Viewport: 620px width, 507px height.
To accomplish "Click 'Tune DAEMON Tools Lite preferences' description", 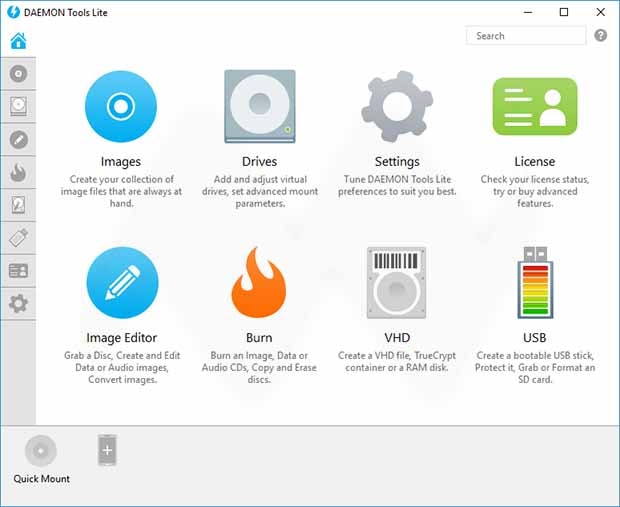I will [x=397, y=185].
